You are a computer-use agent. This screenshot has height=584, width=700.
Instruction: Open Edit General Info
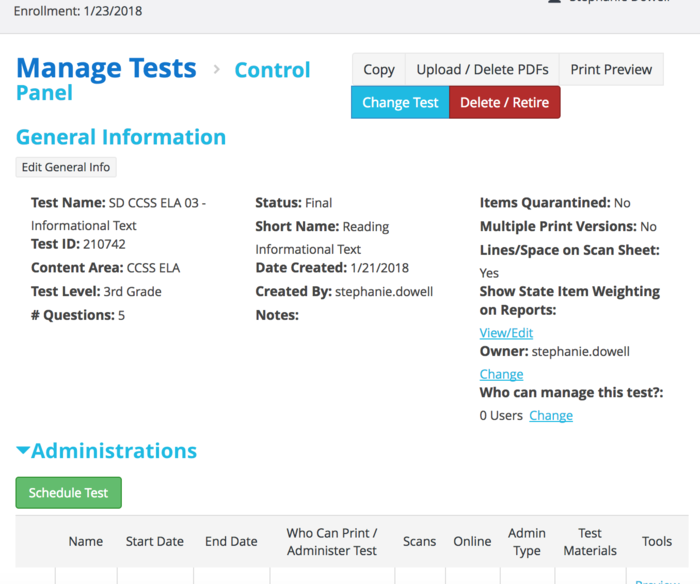(x=66, y=167)
